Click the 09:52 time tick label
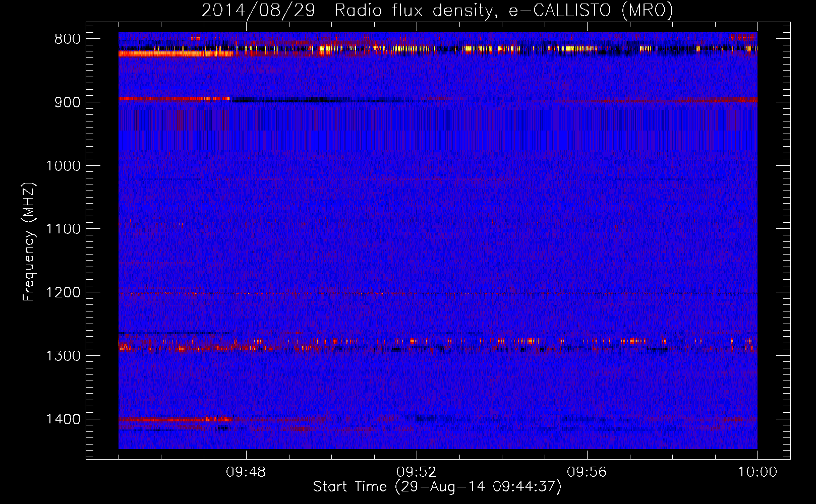Screen dimensions: 816x504 pos(417,472)
